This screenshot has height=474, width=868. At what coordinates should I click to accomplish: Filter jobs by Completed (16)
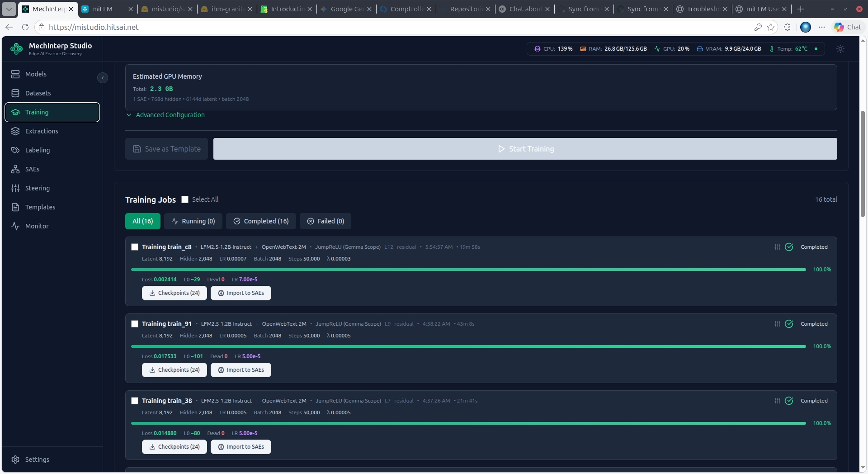pos(261,221)
